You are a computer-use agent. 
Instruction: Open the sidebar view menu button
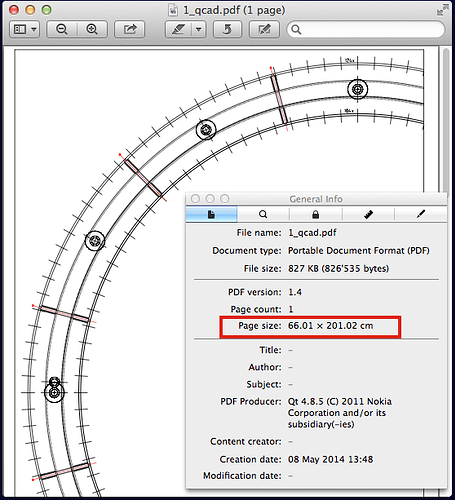tap(24, 29)
